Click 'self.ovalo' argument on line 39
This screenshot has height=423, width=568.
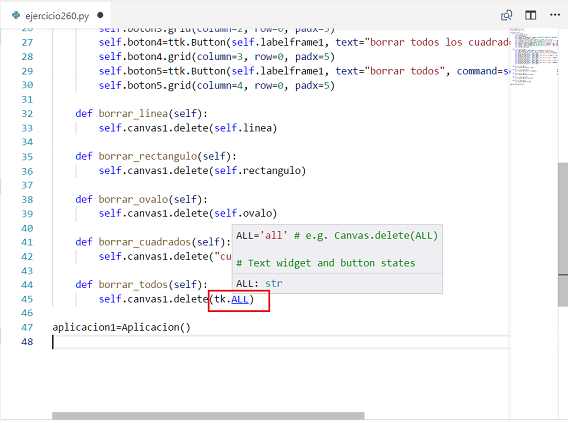click(243, 213)
